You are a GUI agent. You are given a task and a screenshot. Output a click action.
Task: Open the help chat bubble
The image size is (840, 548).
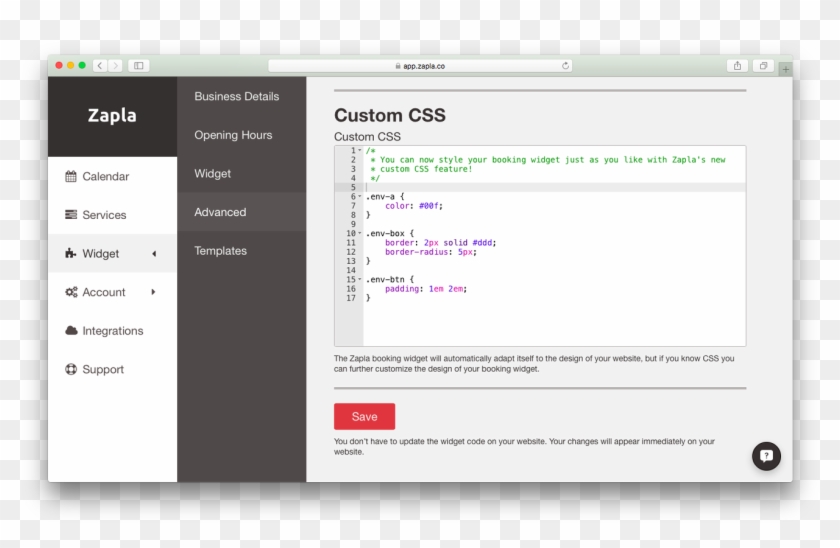pos(766,456)
